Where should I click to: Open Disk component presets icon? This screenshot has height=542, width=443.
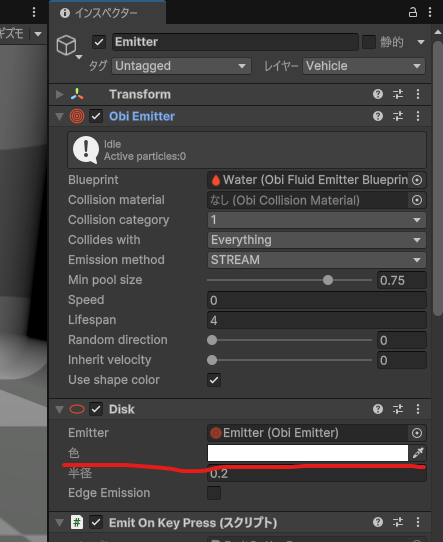pyautogui.click(x=398, y=409)
